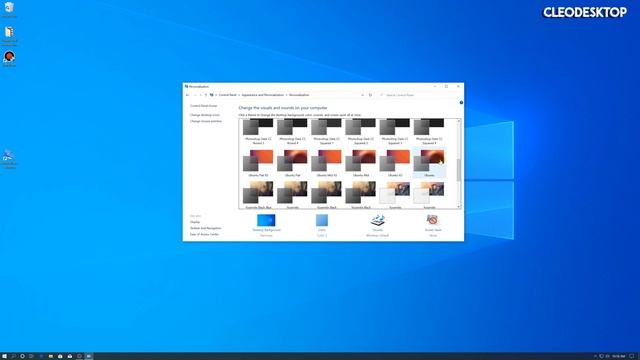Screen dimensions: 640x360
Task: Go up one level with the up arrow
Action: click(206, 95)
